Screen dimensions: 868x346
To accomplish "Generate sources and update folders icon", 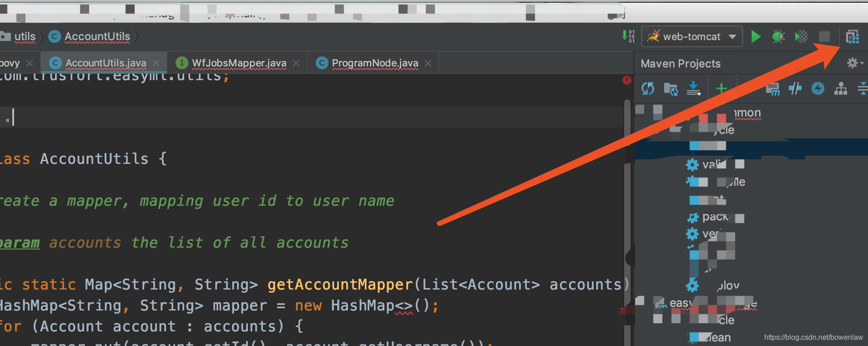I will (x=671, y=88).
